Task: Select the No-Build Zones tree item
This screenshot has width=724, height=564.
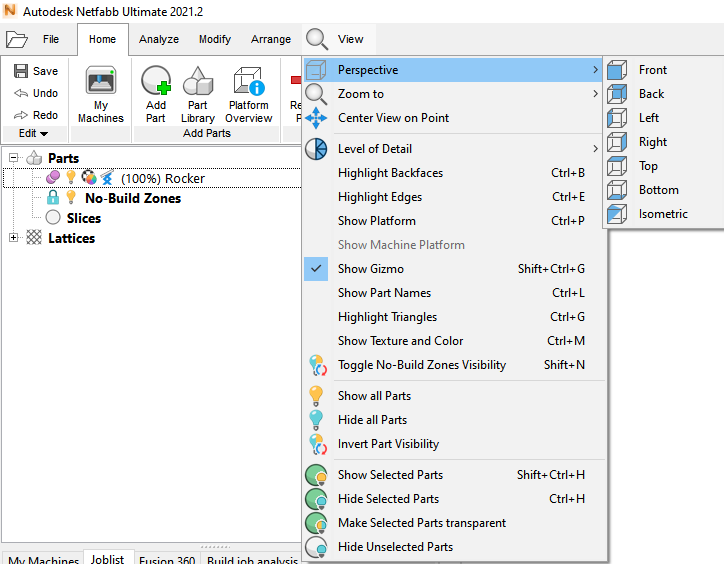Action: coord(133,198)
